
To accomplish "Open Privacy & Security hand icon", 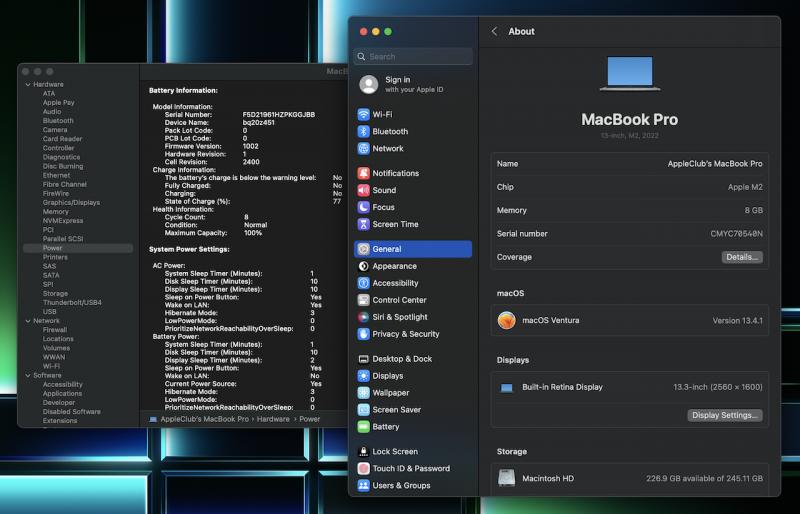I will (363, 334).
